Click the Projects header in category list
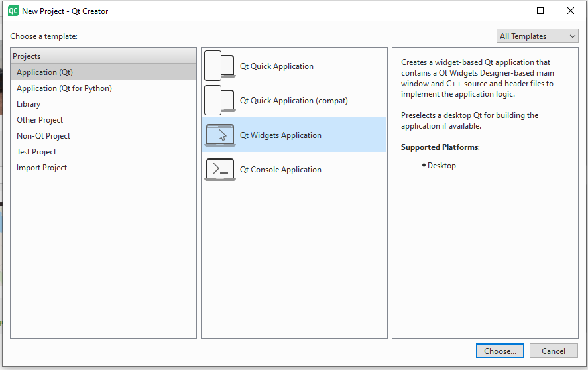The image size is (588, 370). (x=27, y=56)
